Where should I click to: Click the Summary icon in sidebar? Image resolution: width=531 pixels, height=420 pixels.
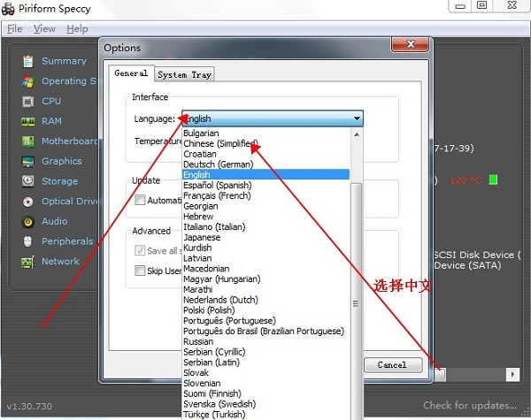click(x=27, y=61)
